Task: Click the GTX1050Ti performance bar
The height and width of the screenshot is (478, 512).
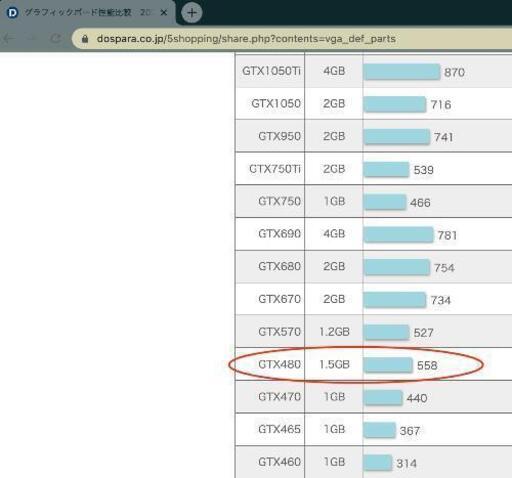Action: [402, 71]
